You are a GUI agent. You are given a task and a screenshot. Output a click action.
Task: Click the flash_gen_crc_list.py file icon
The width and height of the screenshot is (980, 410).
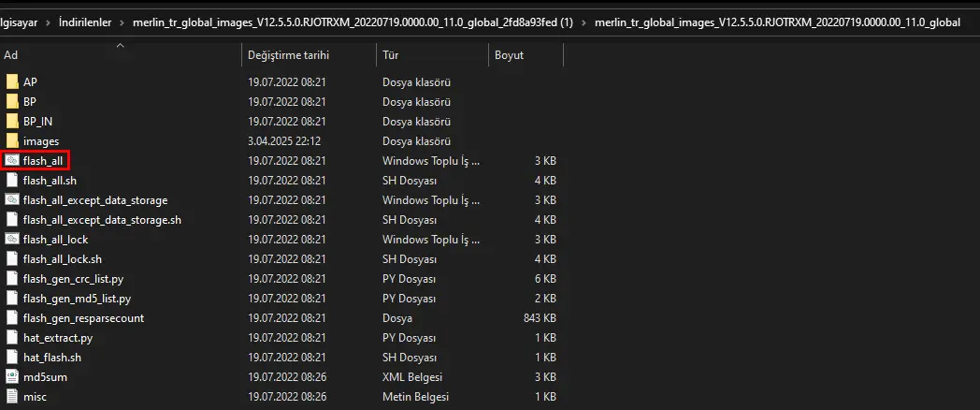[12, 279]
